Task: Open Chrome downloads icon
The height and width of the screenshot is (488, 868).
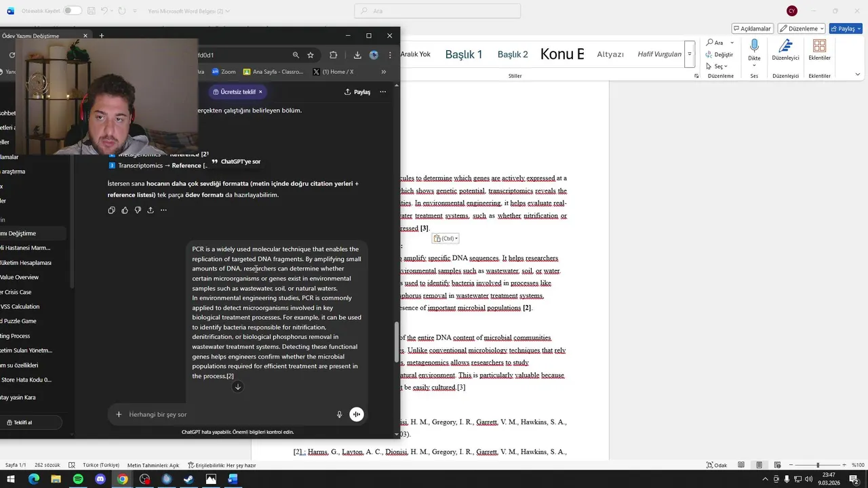Action: (357, 55)
